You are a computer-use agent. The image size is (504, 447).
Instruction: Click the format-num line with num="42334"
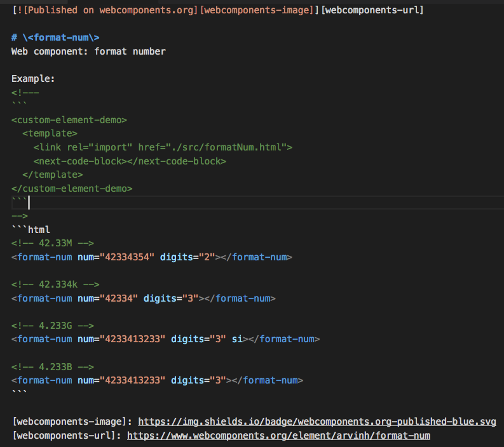(x=144, y=298)
